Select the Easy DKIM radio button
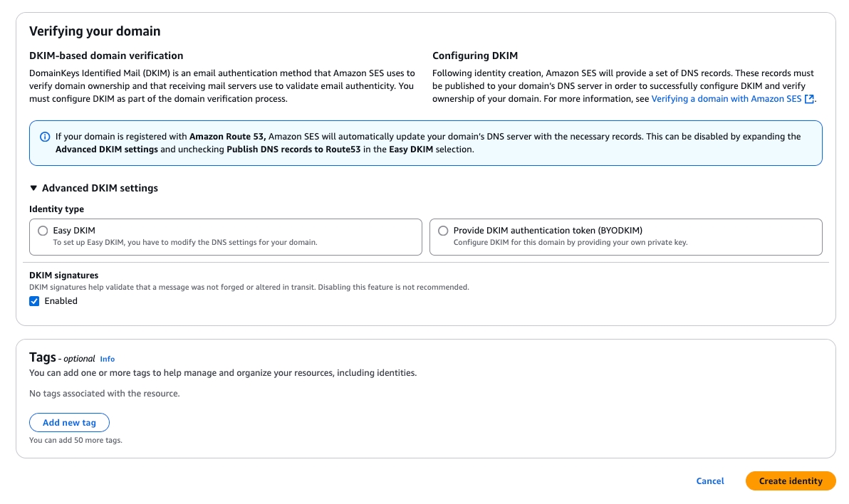The width and height of the screenshot is (849, 504). pos(43,231)
